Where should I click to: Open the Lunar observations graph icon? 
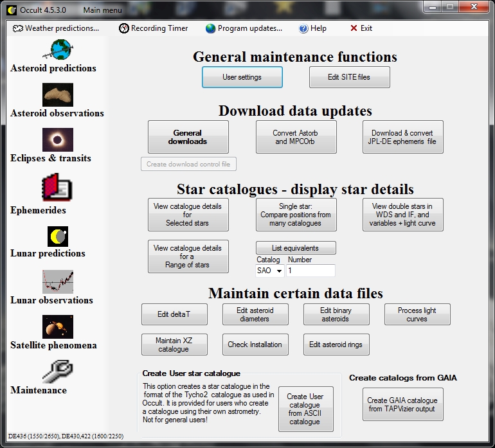(x=58, y=282)
